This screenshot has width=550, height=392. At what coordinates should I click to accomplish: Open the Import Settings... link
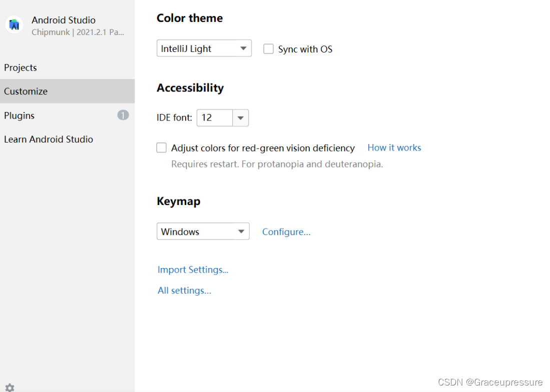pyautogui.click(x=193, y=269)
